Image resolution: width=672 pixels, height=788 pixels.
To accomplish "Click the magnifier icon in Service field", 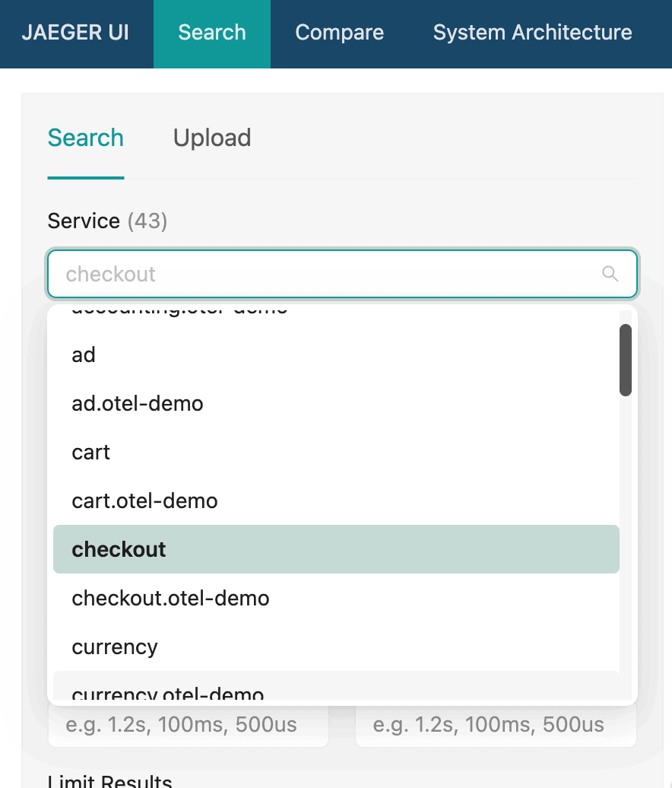I will (610, 274).
